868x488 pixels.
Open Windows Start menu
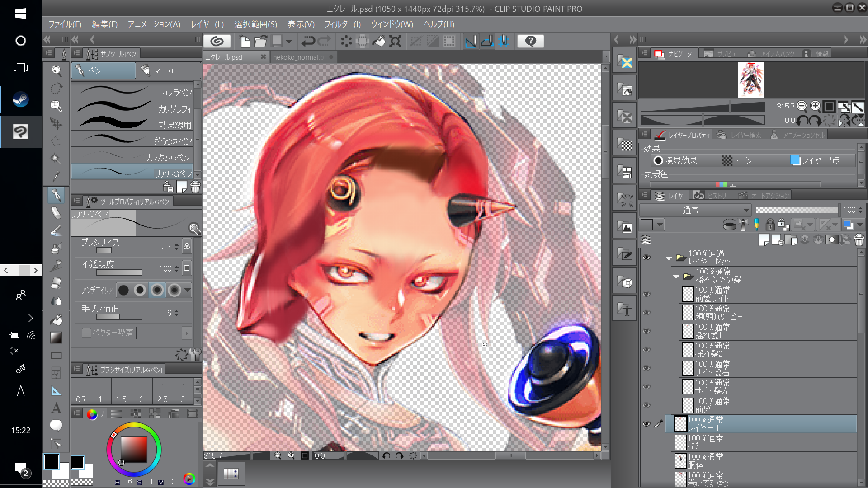pyautogui.click(x=21, y=14)
